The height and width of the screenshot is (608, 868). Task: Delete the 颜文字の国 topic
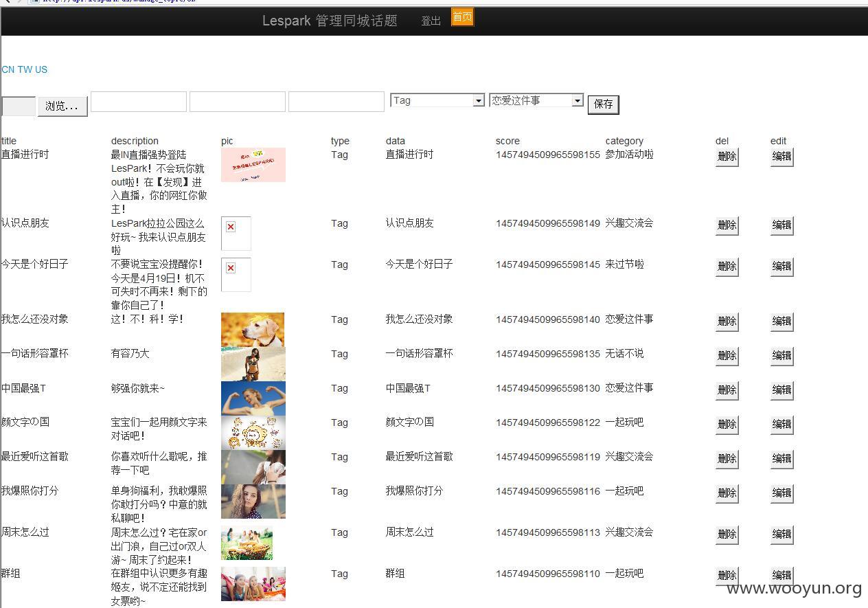click(727, 425)
